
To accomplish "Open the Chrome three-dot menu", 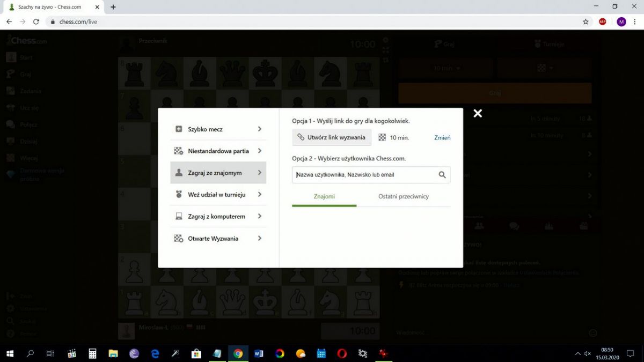I will pos(635,22).
